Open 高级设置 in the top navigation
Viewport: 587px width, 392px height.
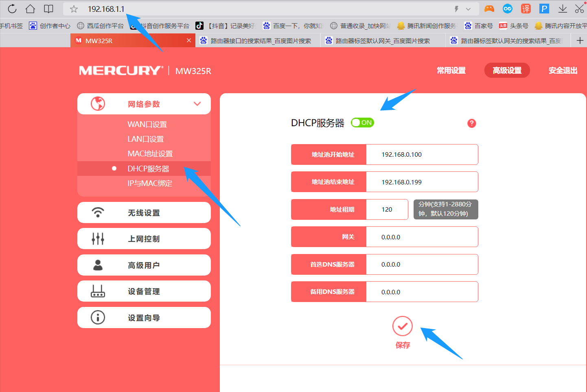click(507, 70)
